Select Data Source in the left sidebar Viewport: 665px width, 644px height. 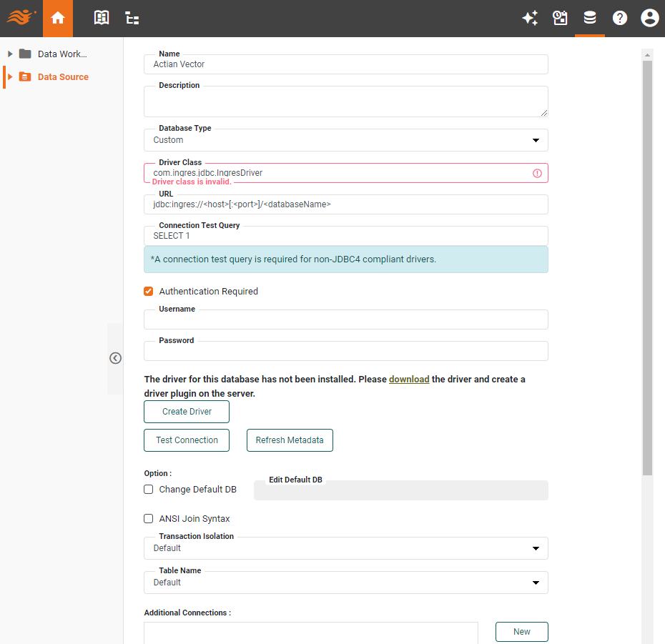tap(64, 76)
